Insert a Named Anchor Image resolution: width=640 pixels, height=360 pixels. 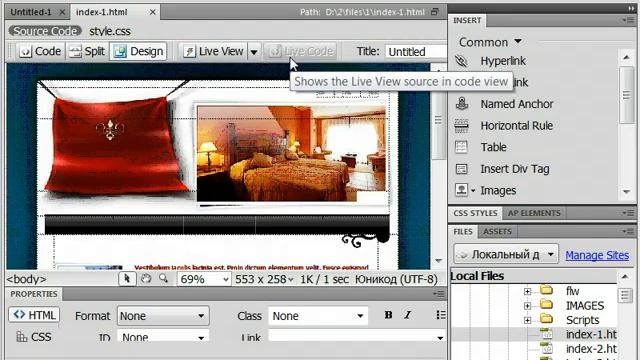tap(516, 104)
